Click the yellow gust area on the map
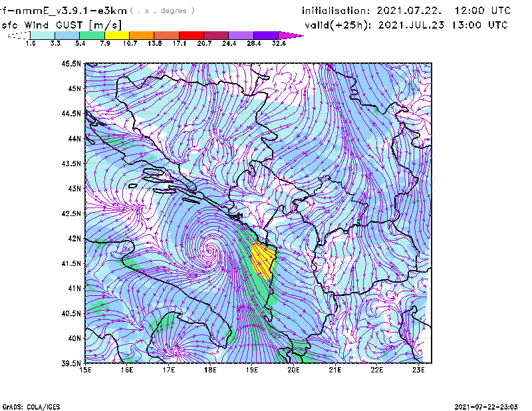Image resolution: width=532 pixels, height=411 pixels. tap(263, 260)
